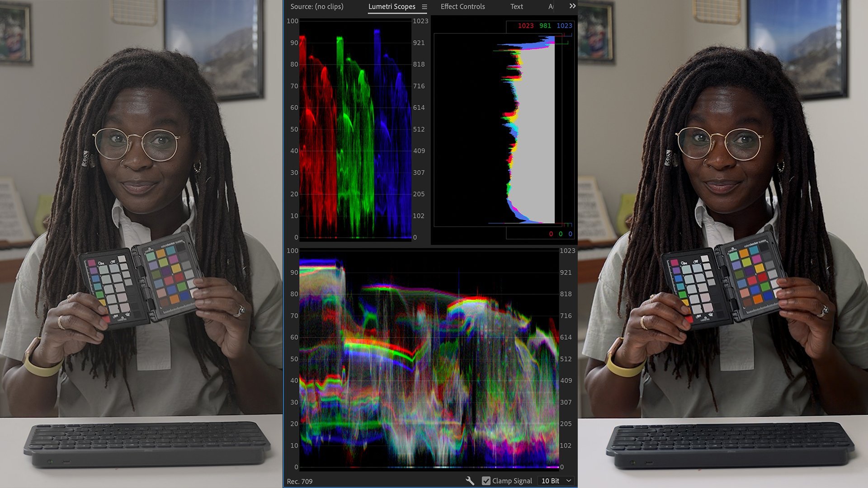Click the right graded preview image
868x488 pixels.
click(x=722, y=244)
